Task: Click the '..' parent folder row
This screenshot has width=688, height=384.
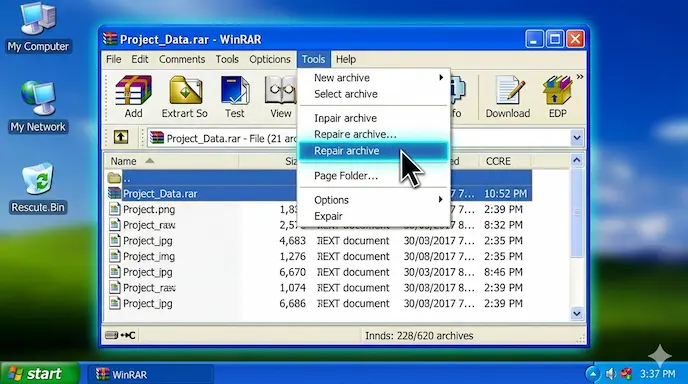Action: point(319,178)
